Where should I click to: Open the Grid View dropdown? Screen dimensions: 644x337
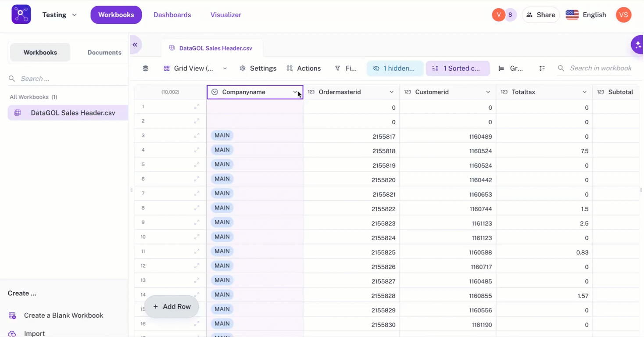click(x=195, y=68)
